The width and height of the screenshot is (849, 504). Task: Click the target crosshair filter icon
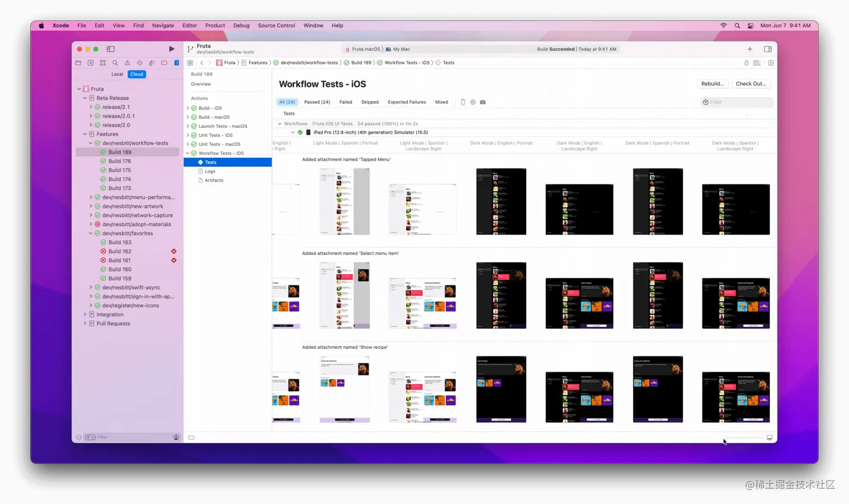click(473, 102)
